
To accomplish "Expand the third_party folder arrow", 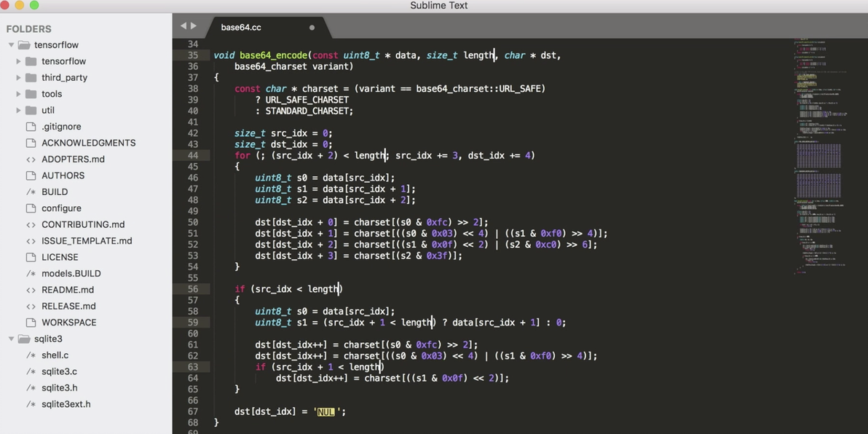I will click(x=18, y=77).
